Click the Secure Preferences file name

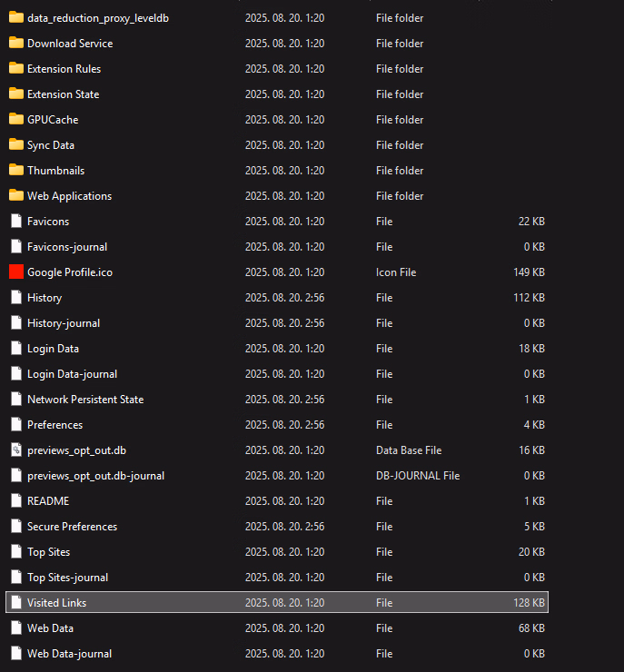click(x=72, y=527)
